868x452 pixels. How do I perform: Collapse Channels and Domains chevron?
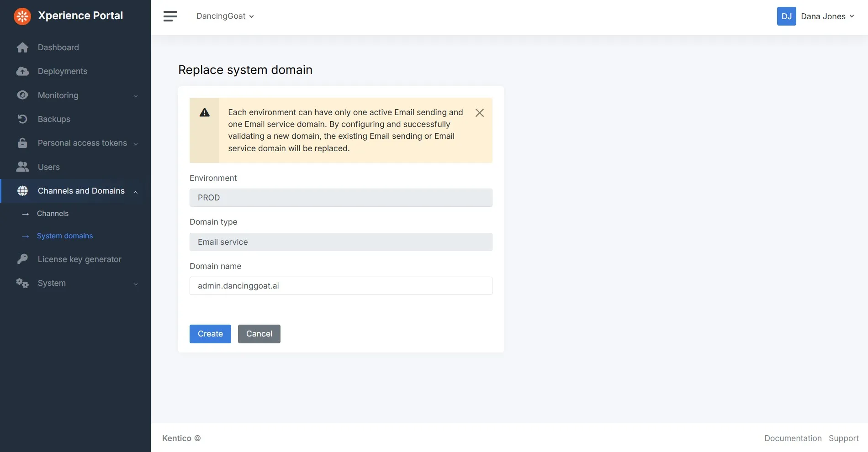[x=136, y=192]
